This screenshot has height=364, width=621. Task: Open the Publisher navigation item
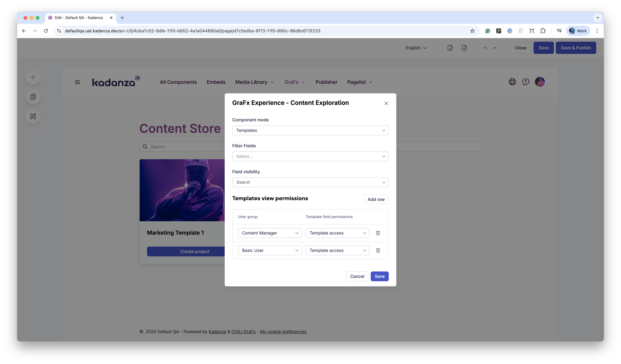326,82
